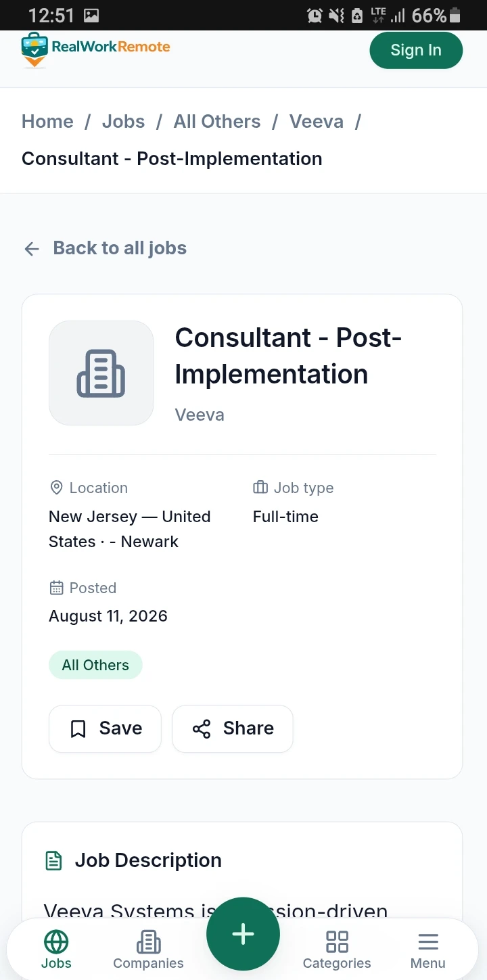Viewport: 487px width, 980px height.
Task: Tap the Job Description document icon
Action: coord(53,861)
